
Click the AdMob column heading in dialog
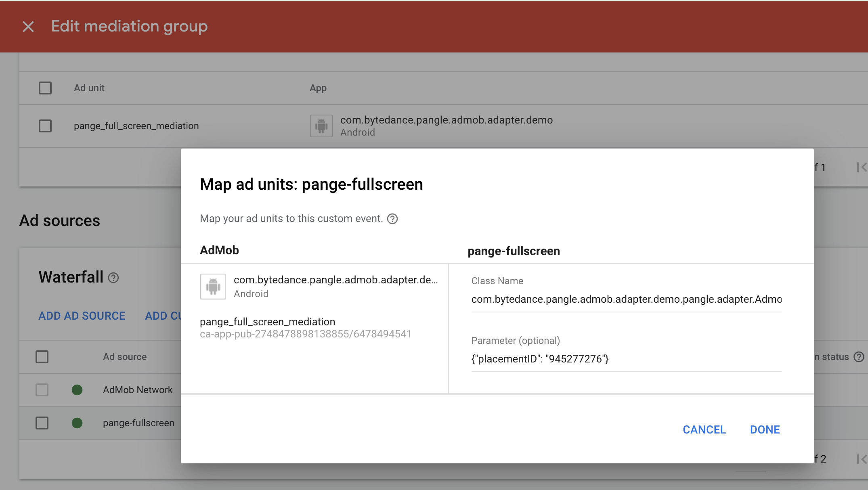tap(219, 250)
